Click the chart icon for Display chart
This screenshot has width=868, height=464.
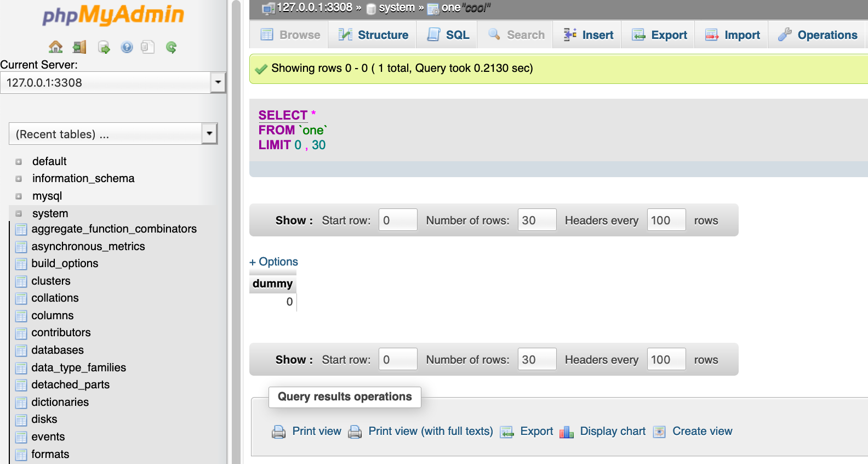(x=567, y=432)
